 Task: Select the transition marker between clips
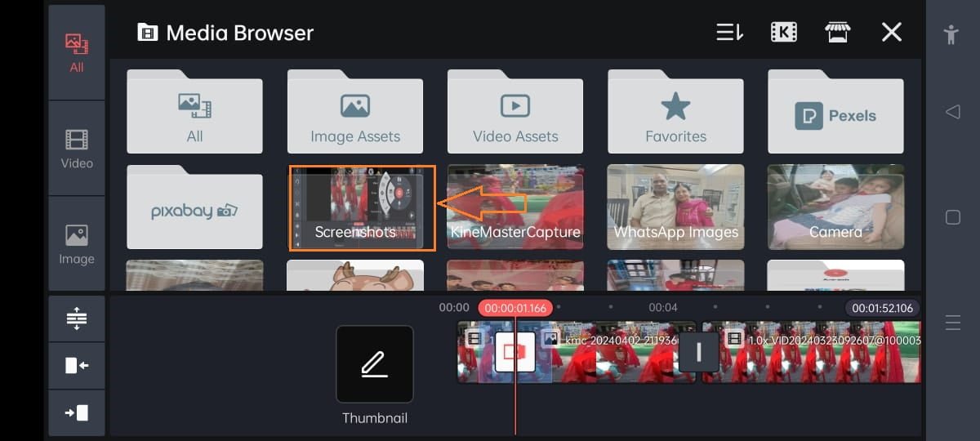tap(698, 352)
